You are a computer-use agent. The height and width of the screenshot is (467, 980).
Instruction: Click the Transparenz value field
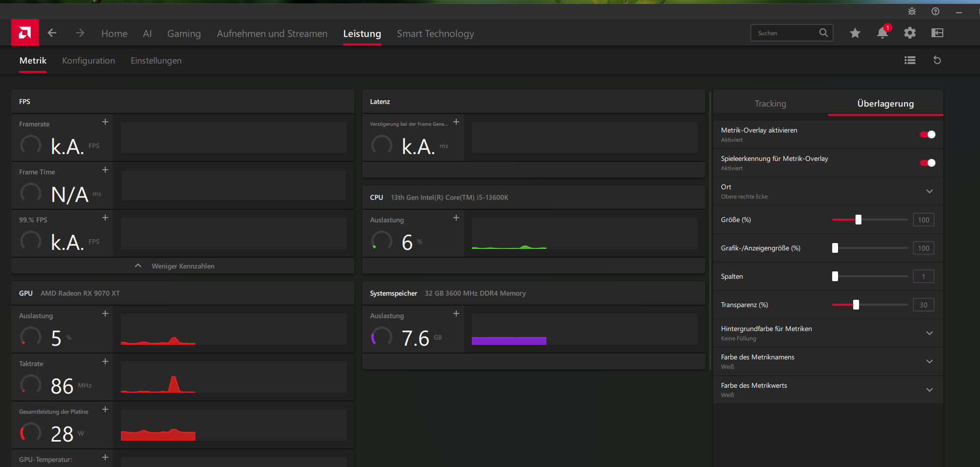click(x=924, y=305)
